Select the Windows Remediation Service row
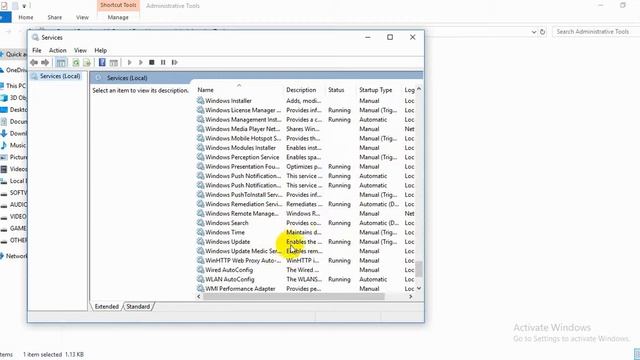640x360 pixels. click(306, 204)
